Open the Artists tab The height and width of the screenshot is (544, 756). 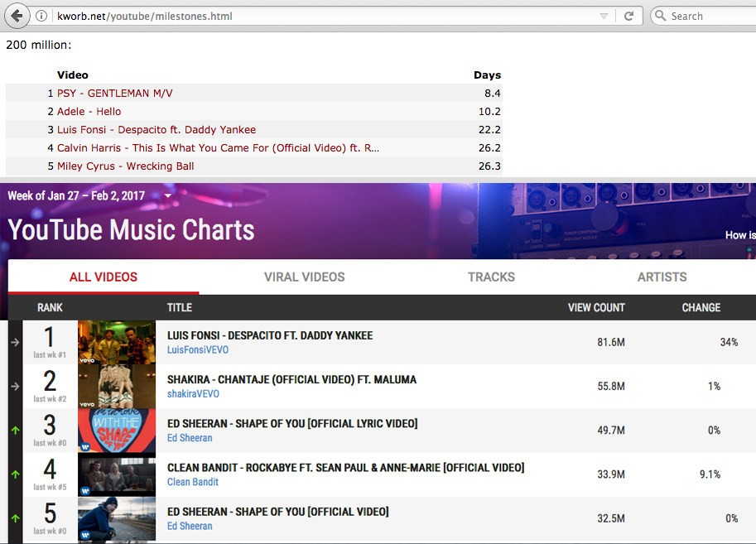[x=662, y=277]
